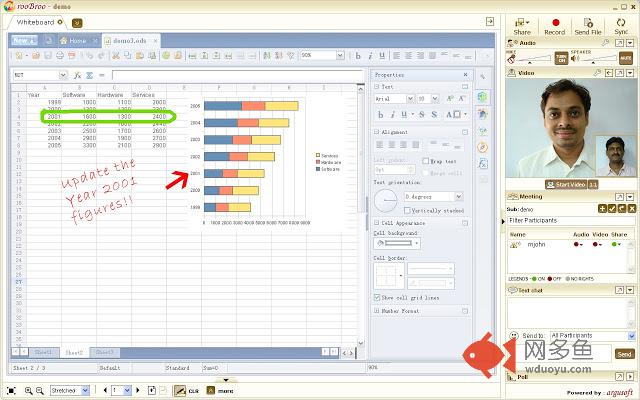640x400 pixels.
Task: Click the underline icon in main toolbar
Action: coord(382,56)
